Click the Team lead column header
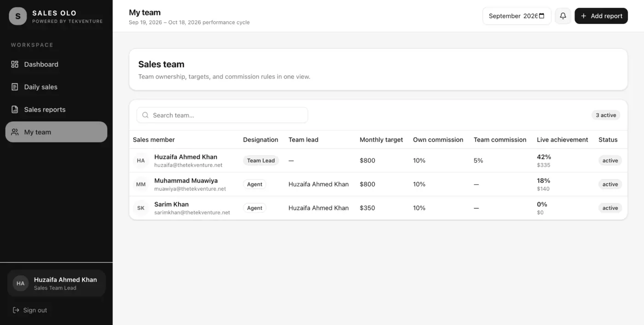Screen dimensions: 644x325 303,140
